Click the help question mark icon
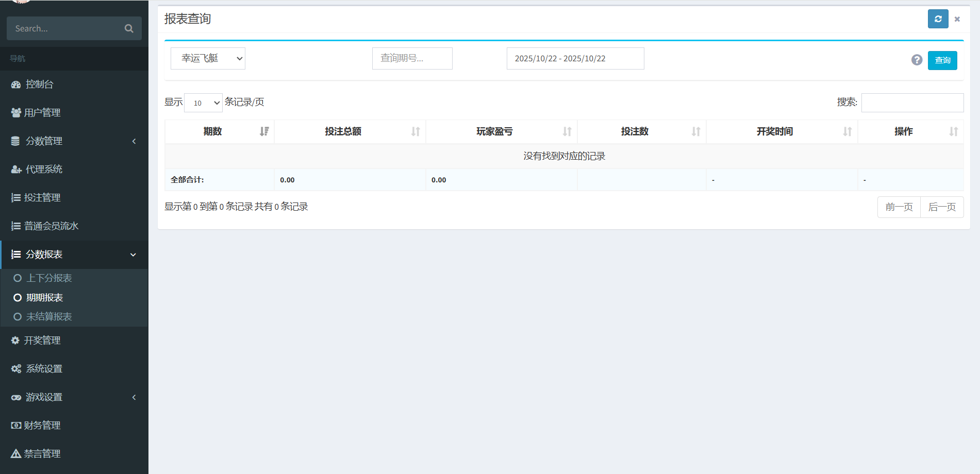Image resolution: width=980 pixels, height=474 pixels. 917,60
